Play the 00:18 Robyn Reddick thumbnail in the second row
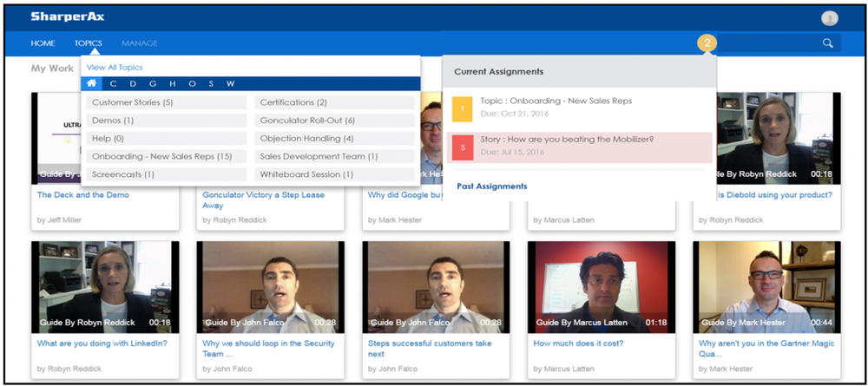This screenshot has height=386, width=868. tap(105, 287)
